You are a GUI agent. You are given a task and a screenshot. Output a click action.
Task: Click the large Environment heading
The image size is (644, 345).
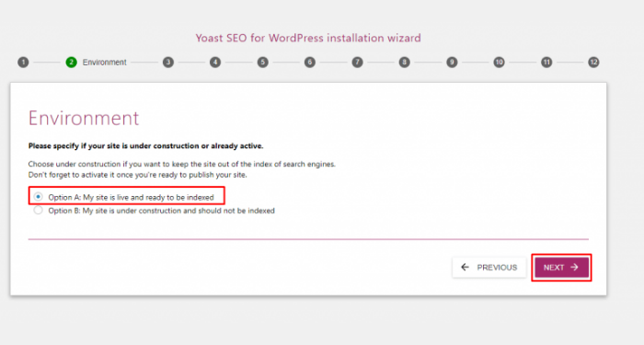84,119
